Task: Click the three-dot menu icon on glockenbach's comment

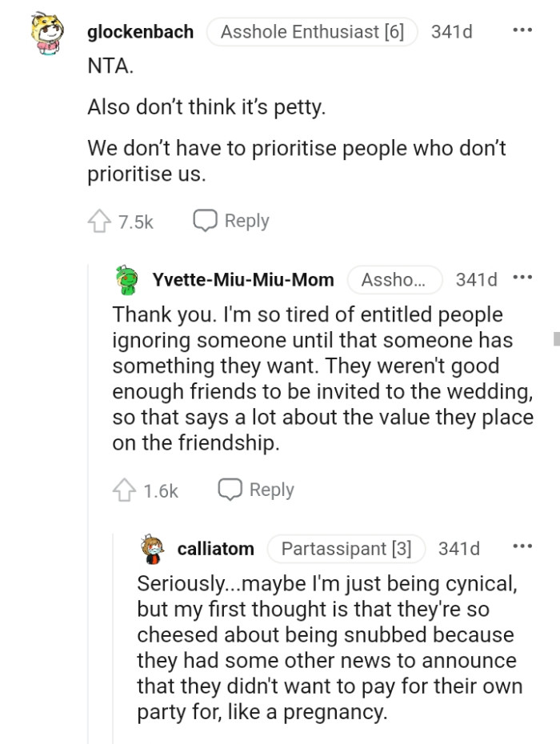Action: 521,30
